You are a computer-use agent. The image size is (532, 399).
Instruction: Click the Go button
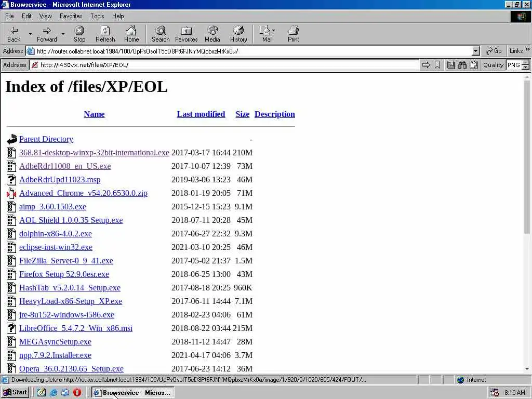494,51
